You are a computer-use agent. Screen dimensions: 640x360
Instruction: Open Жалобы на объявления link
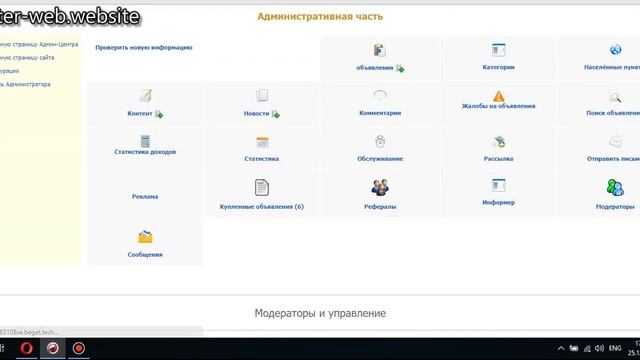click(x=498, y=106)
